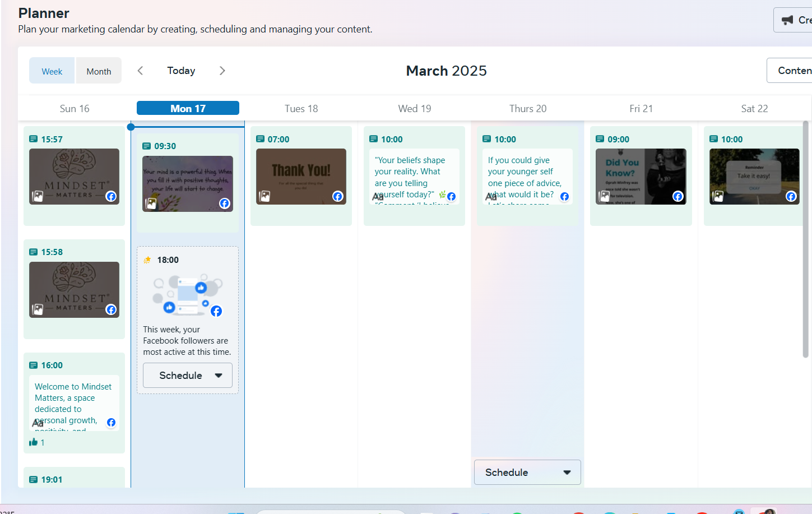Go to previous week using left chevron
Viewport: 812px width, 514px height.
click(x=140, y=71)
